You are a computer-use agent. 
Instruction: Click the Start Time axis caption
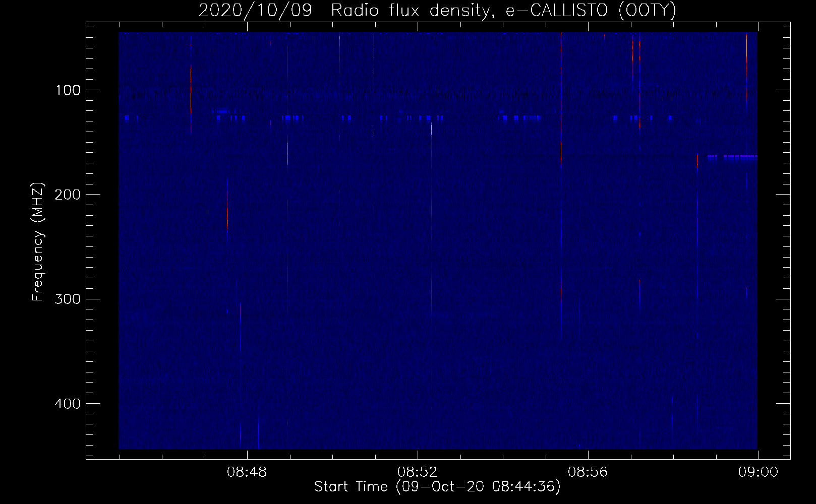[x=437, y=487]
